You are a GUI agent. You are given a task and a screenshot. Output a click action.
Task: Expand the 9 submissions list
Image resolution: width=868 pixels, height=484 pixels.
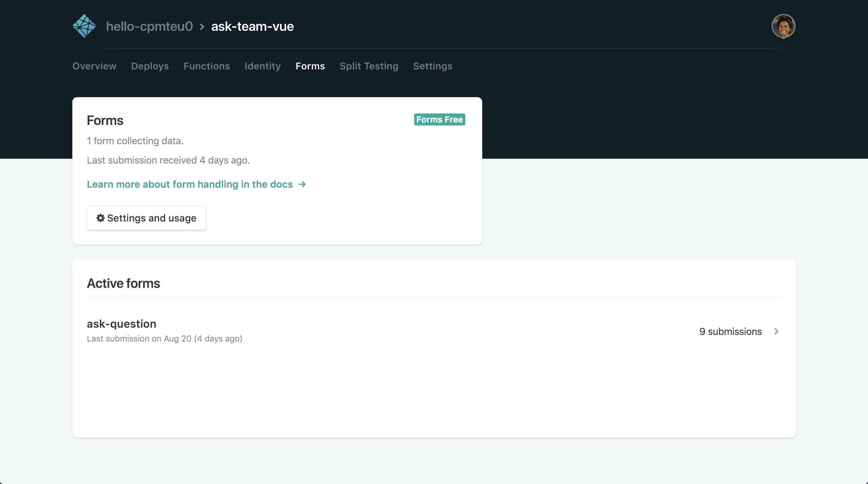731,331
